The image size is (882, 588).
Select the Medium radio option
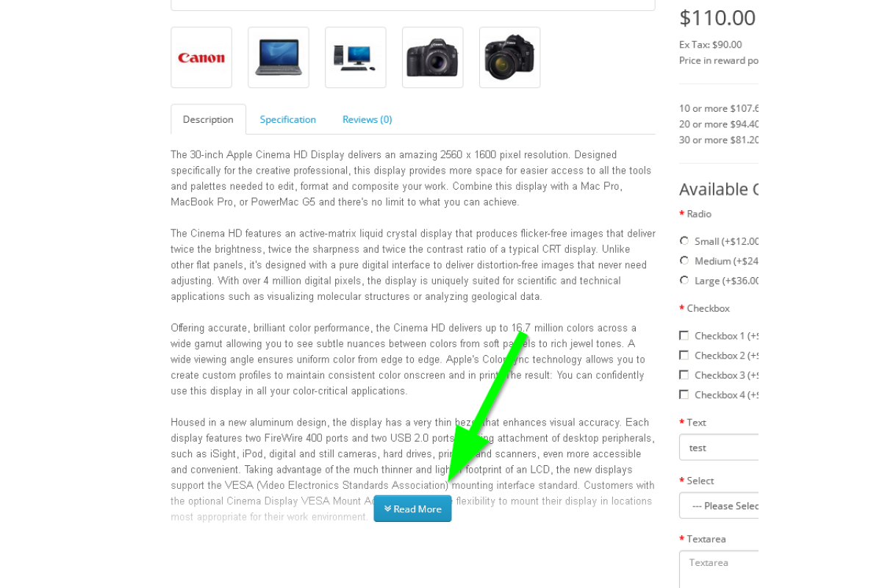(684, 261)
